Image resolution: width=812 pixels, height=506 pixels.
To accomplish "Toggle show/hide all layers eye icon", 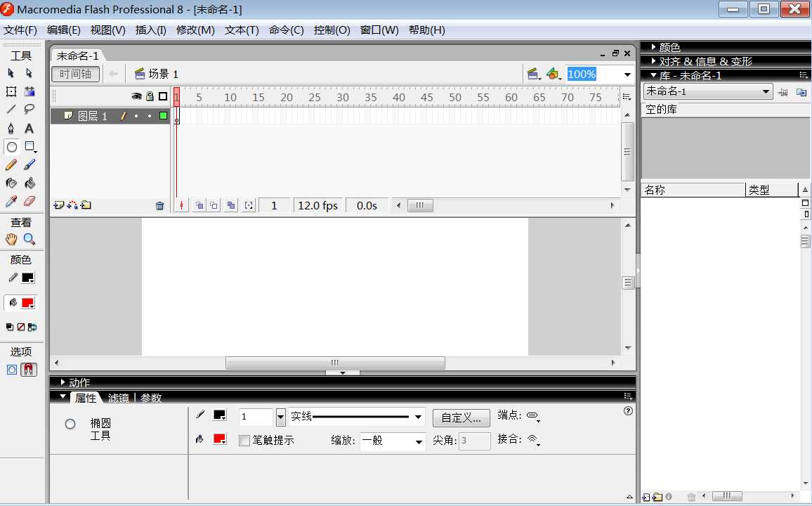I will 136,96.
